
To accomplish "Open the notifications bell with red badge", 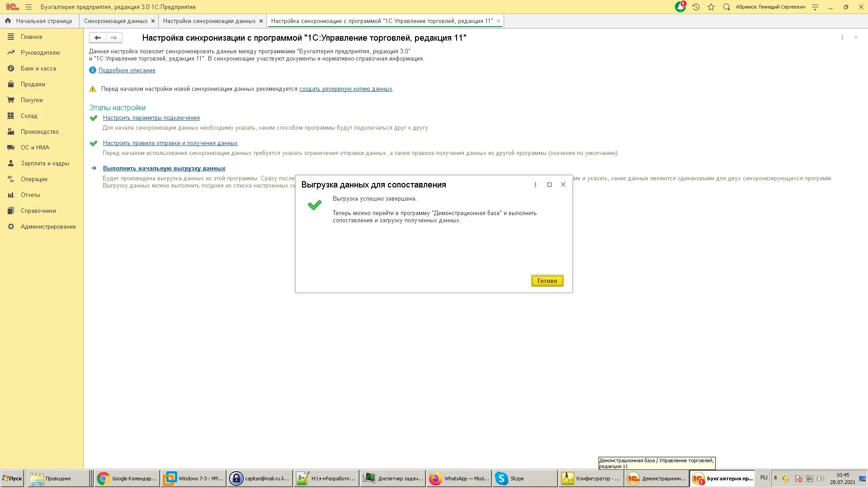I will pos(680,7).
